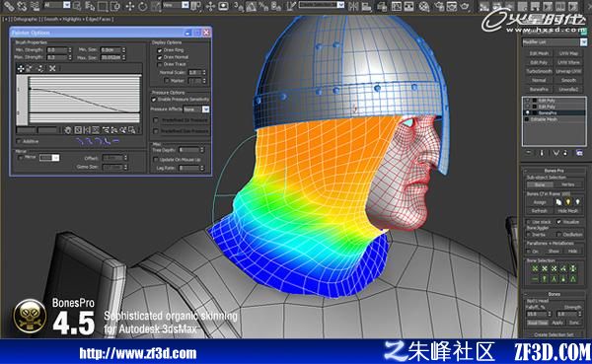
Task: Open the Pressure Affects dropdown
Action: (x=196, y=109)
